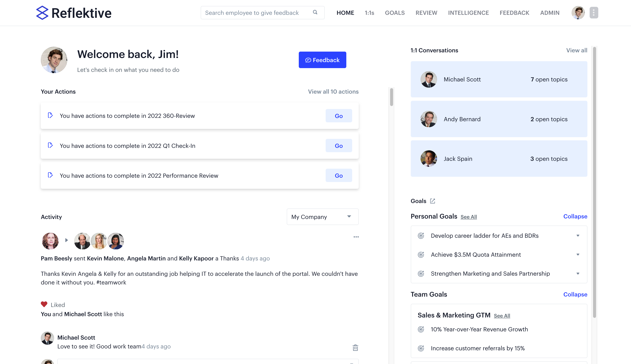Switch to the GOALS tab
The image size is (631, 364).
(x=395, y=13)
